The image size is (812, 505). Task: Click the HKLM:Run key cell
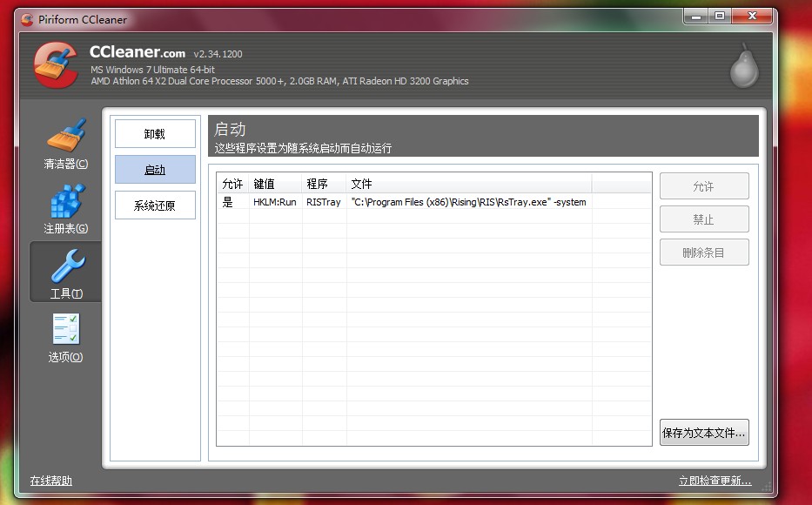click(x=275, y=202)
